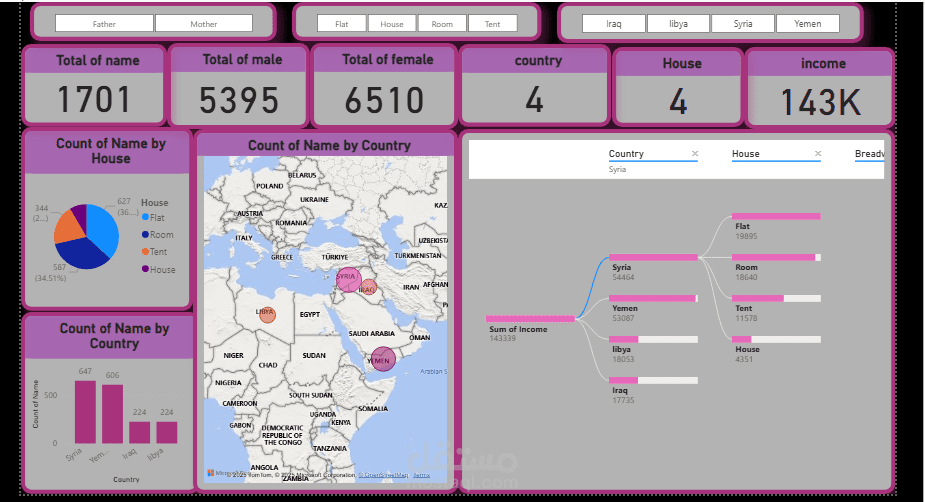Click the country card value 4
Viewport: 925px width, 502px height.
[x=534, y=99]
